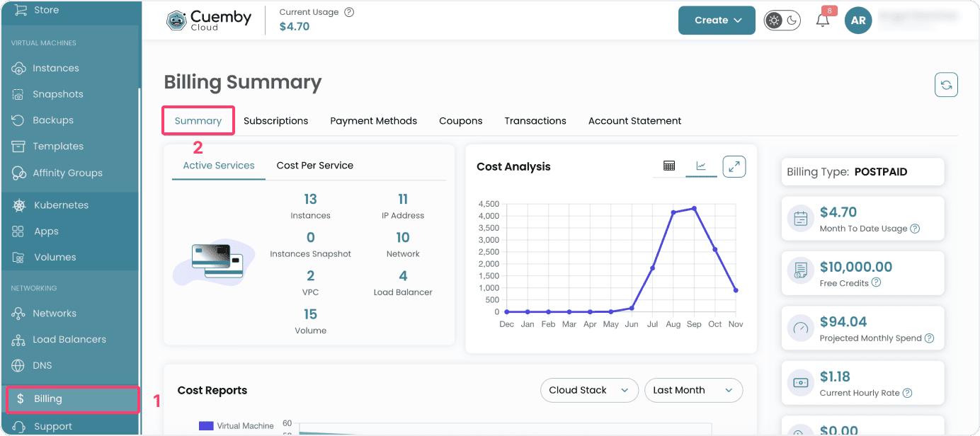This screenshot has width=980, height=436.
Task: Switch to the Transactions tab
Action: pos(535,120)
